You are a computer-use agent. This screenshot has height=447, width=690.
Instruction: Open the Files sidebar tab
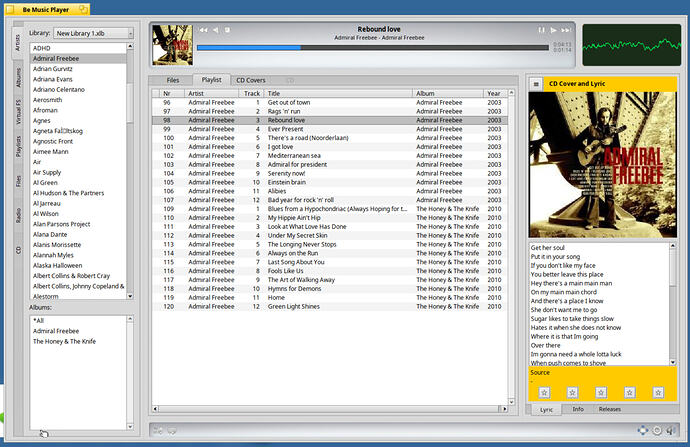pyautogui.click(x=18, y=181)
